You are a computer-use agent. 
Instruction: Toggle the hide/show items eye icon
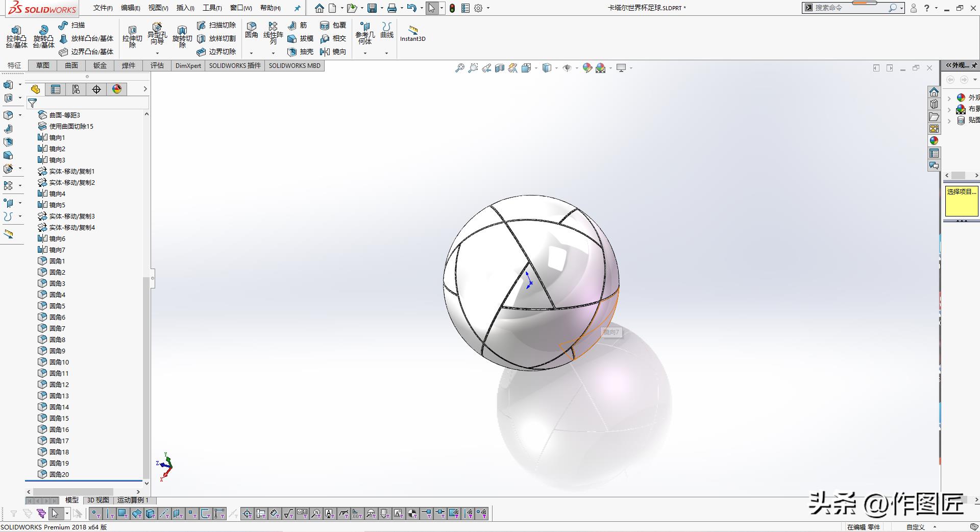(x=567, y=68)
